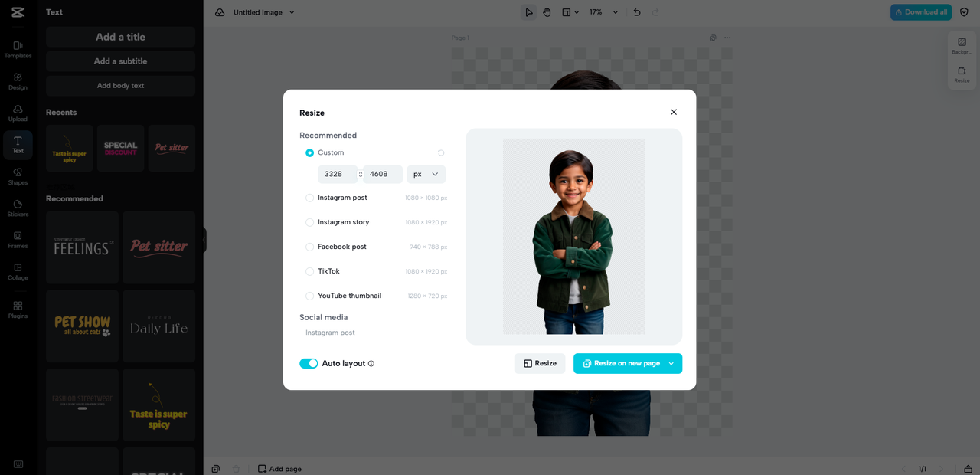This screenshot has height=475, width=980.
Task: Reset custom size with the reset icon
Action: click(441, 152)
